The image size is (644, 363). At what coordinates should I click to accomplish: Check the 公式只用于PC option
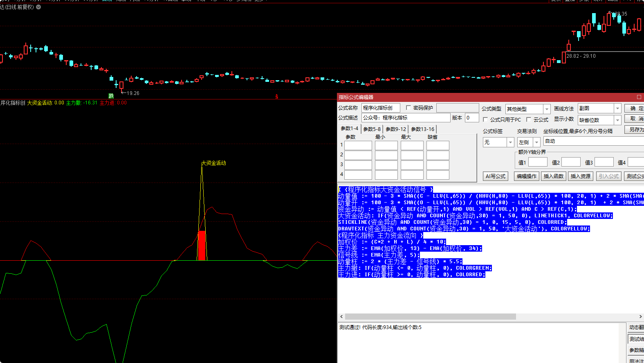485,120
